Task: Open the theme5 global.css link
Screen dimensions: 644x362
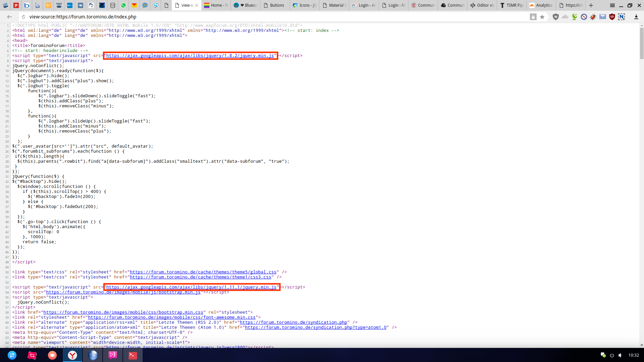Action: 203,272
